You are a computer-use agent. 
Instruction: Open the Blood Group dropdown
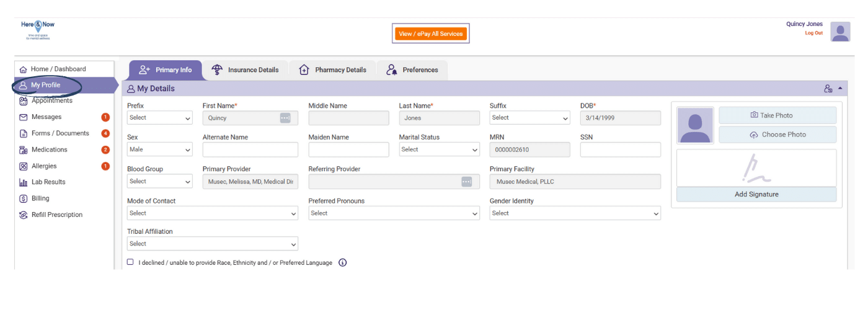pyautogui.click(x=160, y=182)
